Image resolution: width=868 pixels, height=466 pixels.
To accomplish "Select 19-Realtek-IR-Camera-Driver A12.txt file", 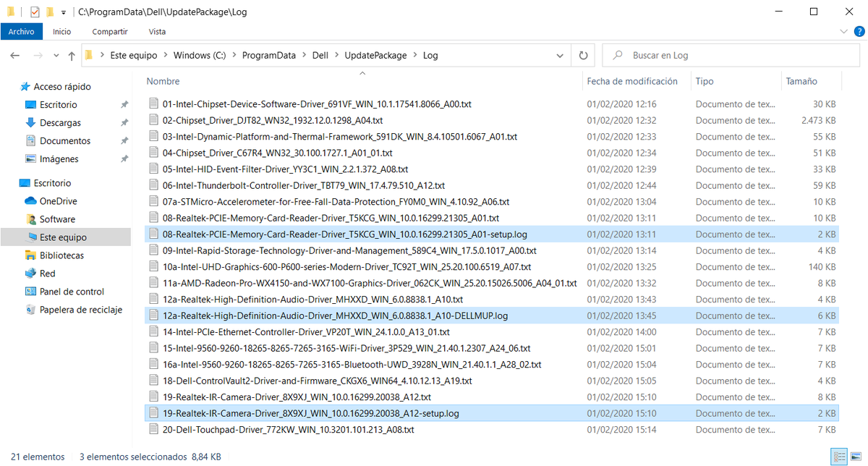I will [x=492, y=397].
